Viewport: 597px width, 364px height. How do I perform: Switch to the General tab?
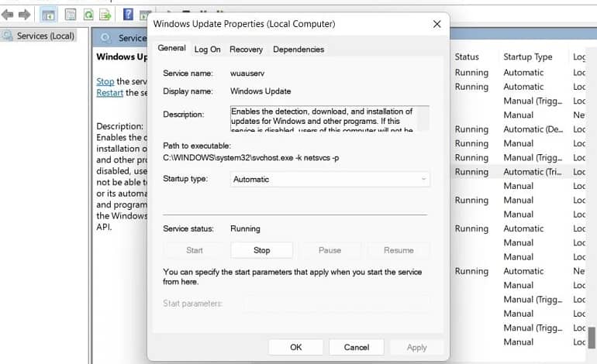[x=171, y=48]
